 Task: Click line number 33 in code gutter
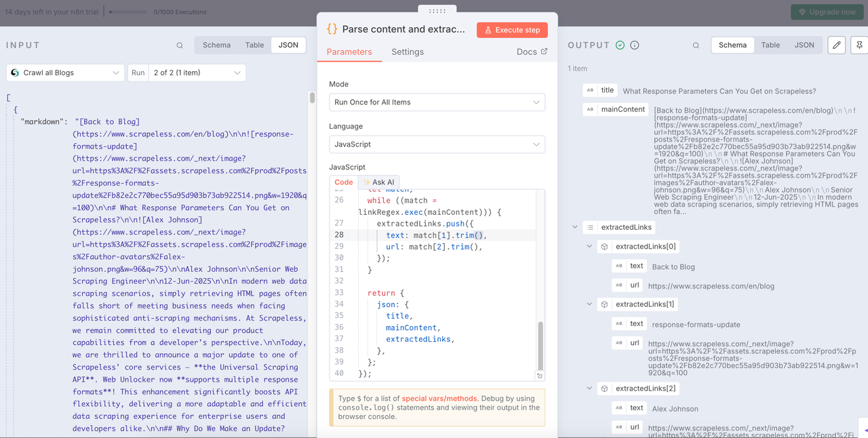tap(340, 294)
